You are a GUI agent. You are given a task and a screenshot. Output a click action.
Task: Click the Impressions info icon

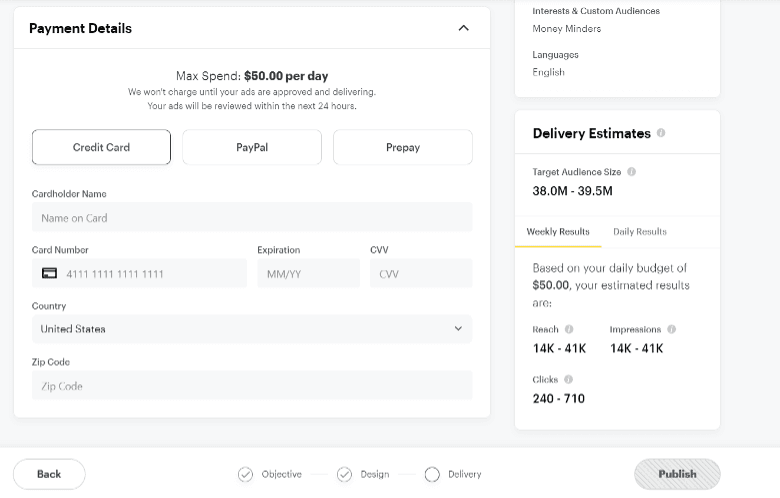[671, 329]
